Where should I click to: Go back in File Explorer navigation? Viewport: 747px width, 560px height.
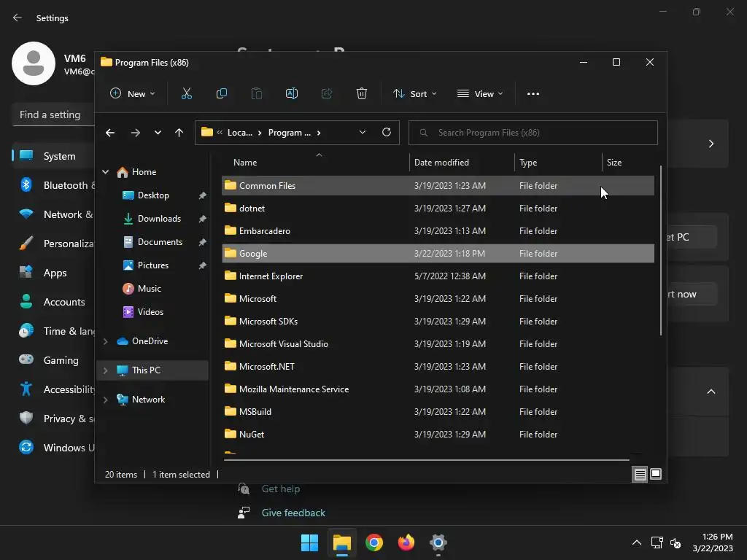point(110,133)
